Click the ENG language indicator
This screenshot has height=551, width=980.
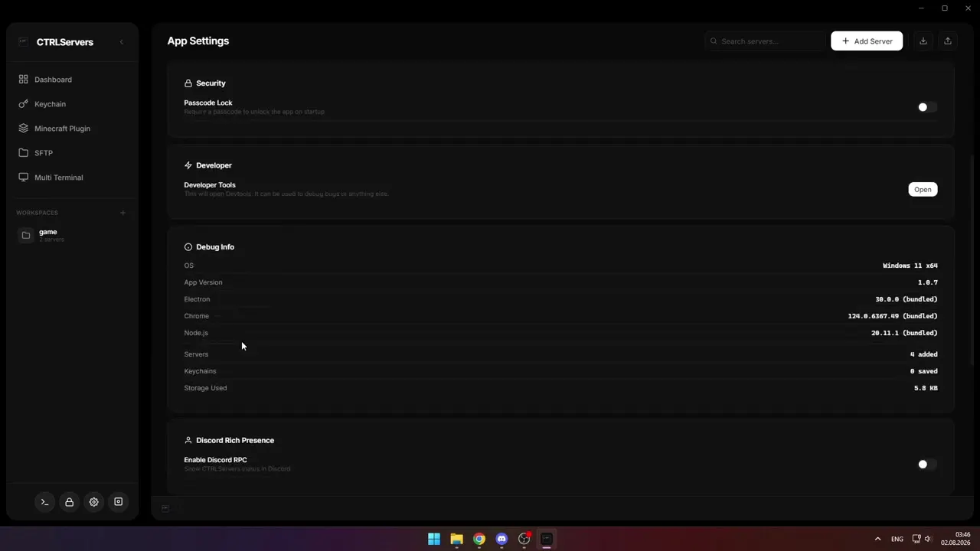pos(897,539)
